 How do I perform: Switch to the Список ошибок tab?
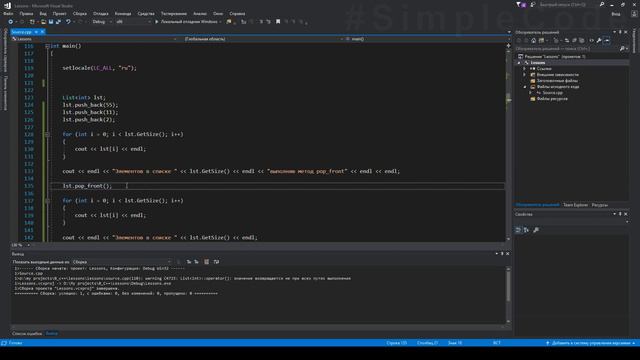27,333
